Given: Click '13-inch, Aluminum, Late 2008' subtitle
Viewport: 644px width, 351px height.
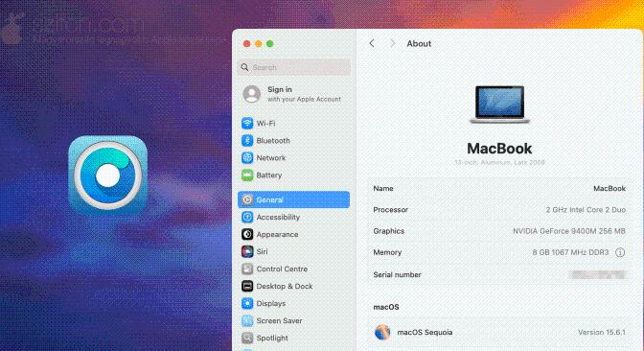Looking at the screenshot, I should coord(499,162).
